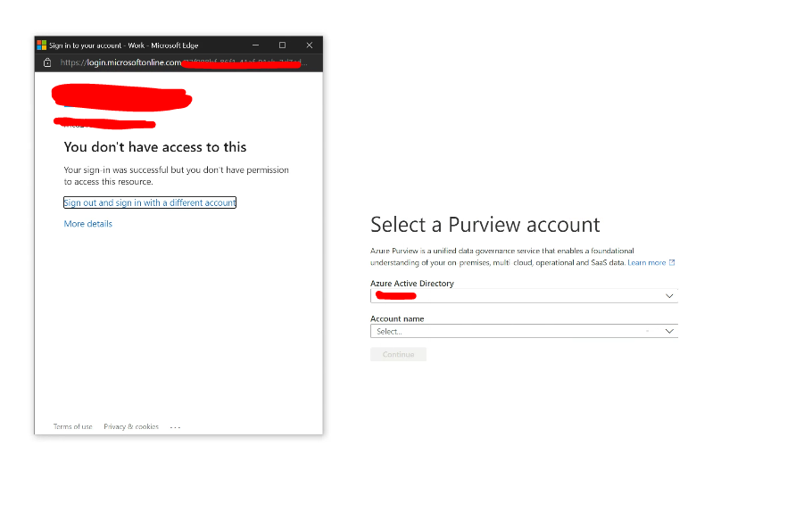Click the chevron in Azure Active Directory field
The height and width of the screenshot is (520, 812).
[x=669, y=296]
